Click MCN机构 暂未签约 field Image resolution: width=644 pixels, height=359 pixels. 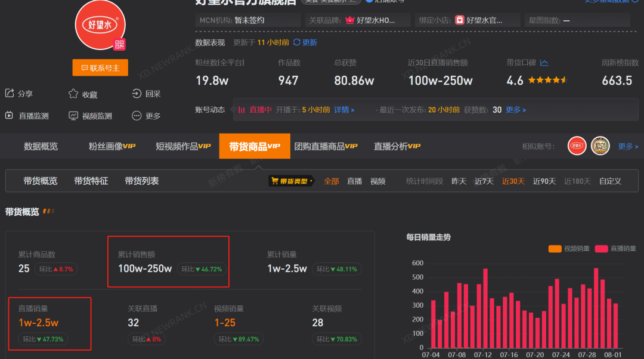(x=248, y=20)
